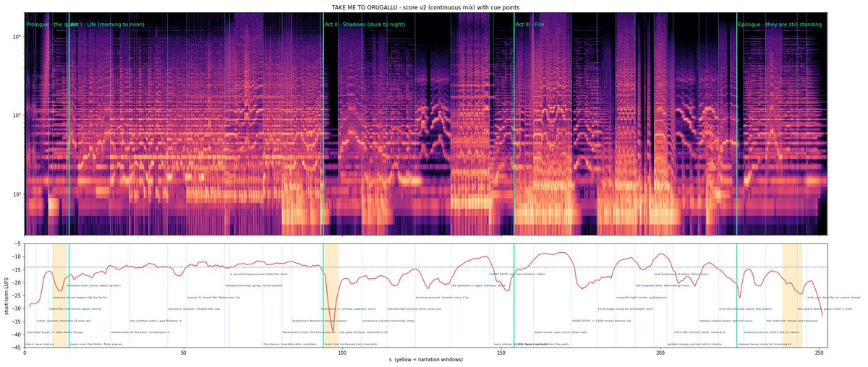Viewport: 868px width, 367px height.
Task: Click the 'Epilogue - they are still standing' label
Action: pos(780,25)
